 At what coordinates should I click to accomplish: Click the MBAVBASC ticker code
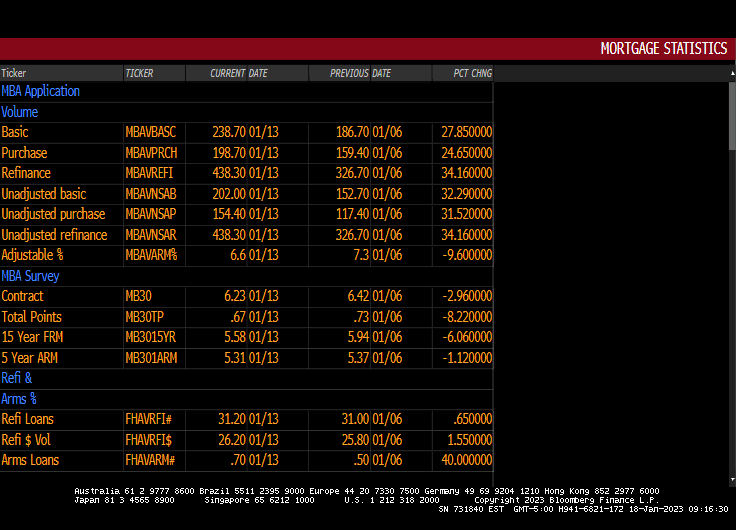(x=150, y=132)
